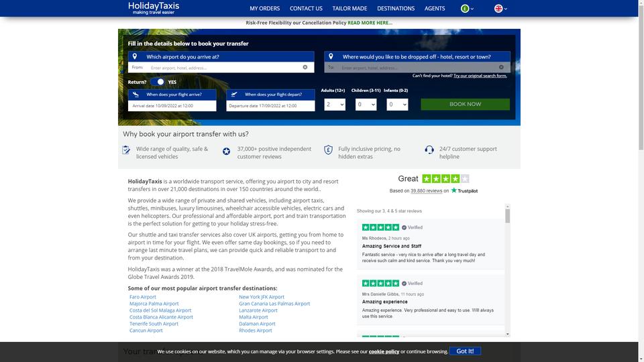Screen dimensions: 644x362
Task: Click Amazing experience review title
Action: pyautogui.click(x=384, y=302)
